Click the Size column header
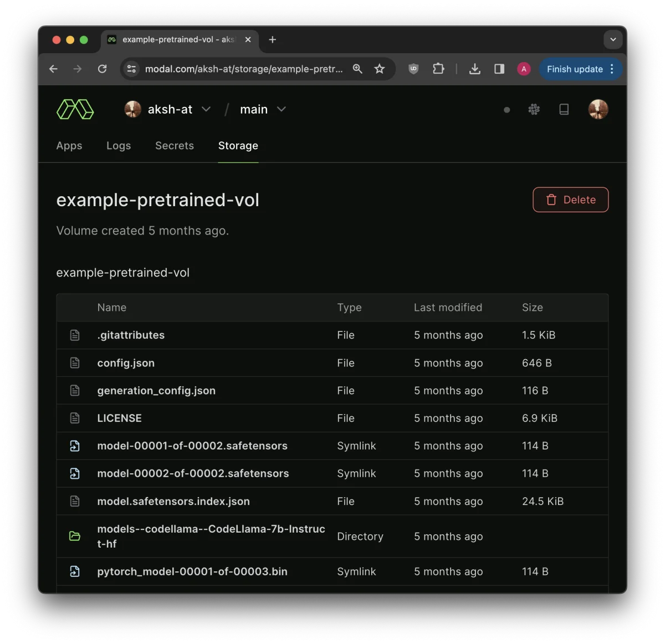 [x=533, y=308]
